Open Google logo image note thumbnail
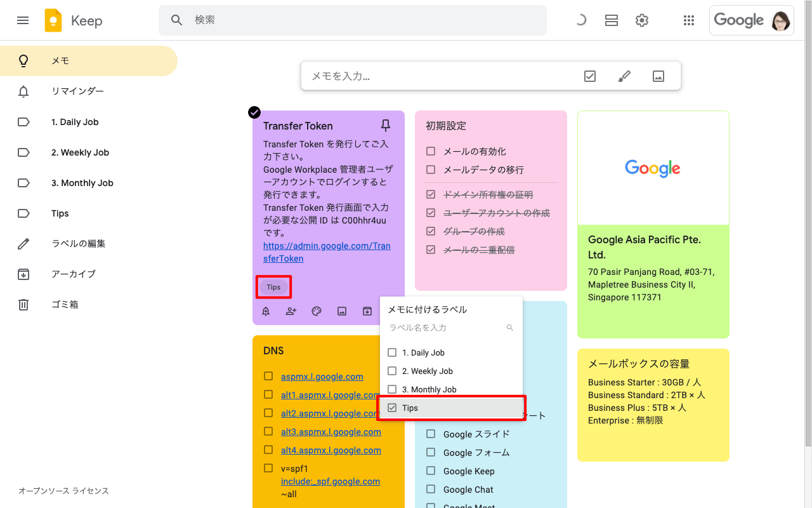The image size is (812, 508). point(653,168)
